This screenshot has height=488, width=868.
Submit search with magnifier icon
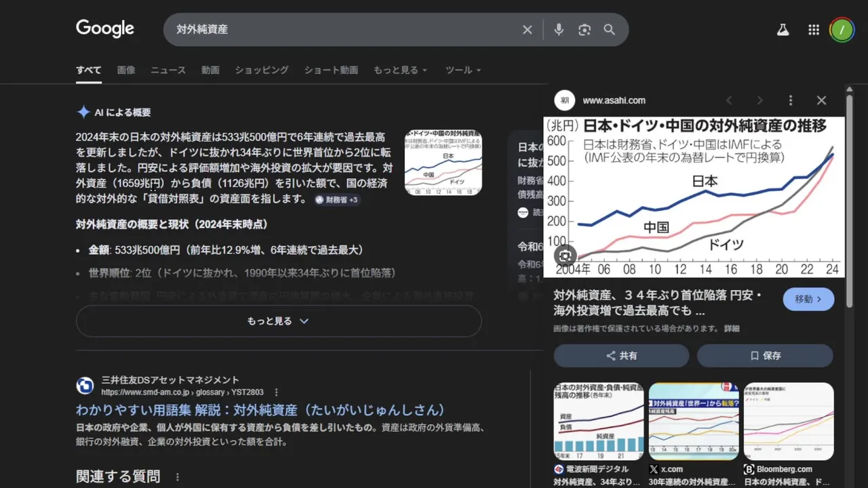pyautogui.click(x=610, y=30)
